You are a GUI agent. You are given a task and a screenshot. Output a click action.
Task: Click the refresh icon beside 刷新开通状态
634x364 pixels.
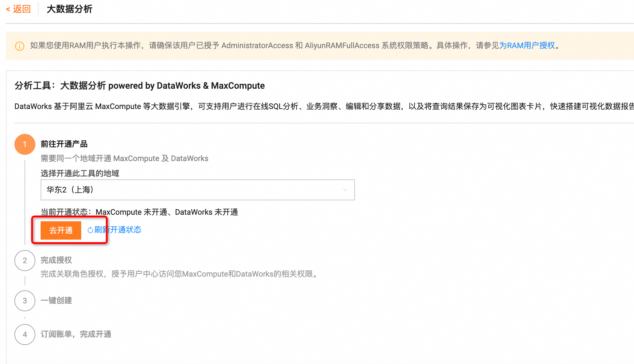(x=90, y=230)
